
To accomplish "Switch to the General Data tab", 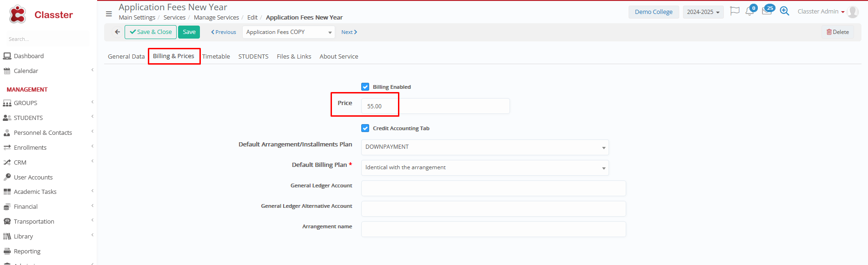I will pyautogui.click(x=126, y=57).
